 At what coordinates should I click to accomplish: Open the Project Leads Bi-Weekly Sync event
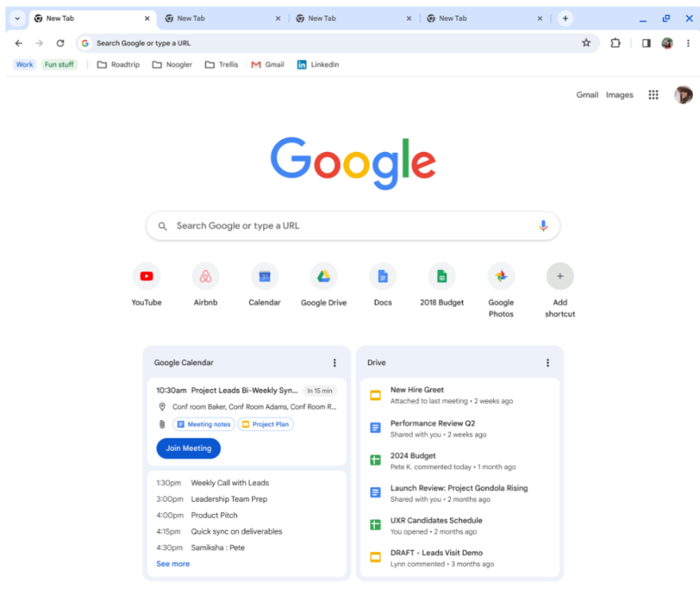click(x=245, y=390)
